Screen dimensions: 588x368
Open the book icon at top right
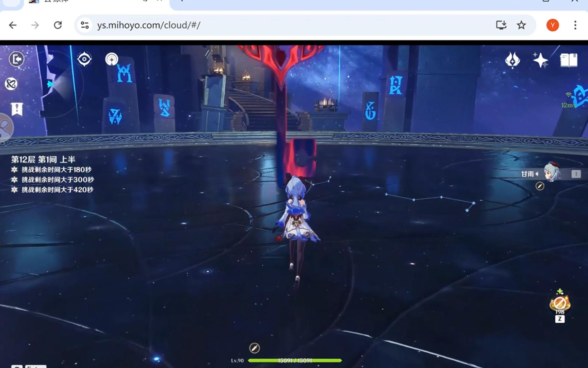click(x=569, y=60)
